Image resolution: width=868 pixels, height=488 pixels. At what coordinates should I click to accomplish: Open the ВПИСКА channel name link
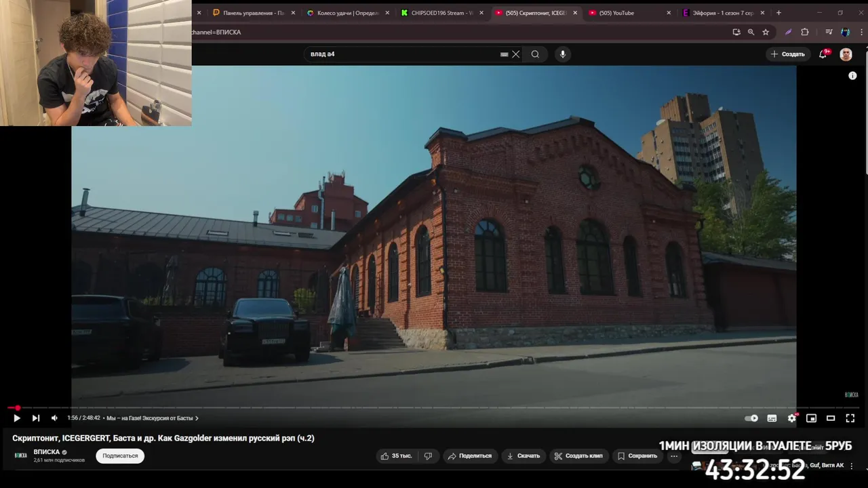click(46, 452)
